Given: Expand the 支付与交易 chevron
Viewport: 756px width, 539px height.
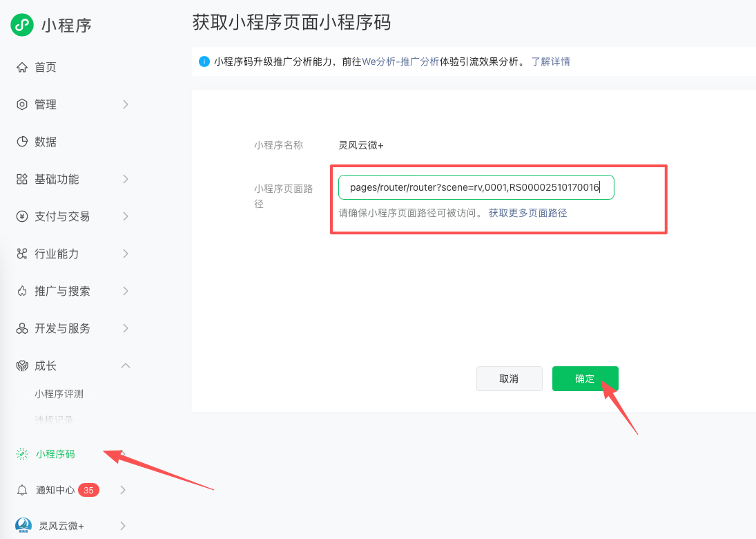Looking at the screenshot, I should (126, 216).
